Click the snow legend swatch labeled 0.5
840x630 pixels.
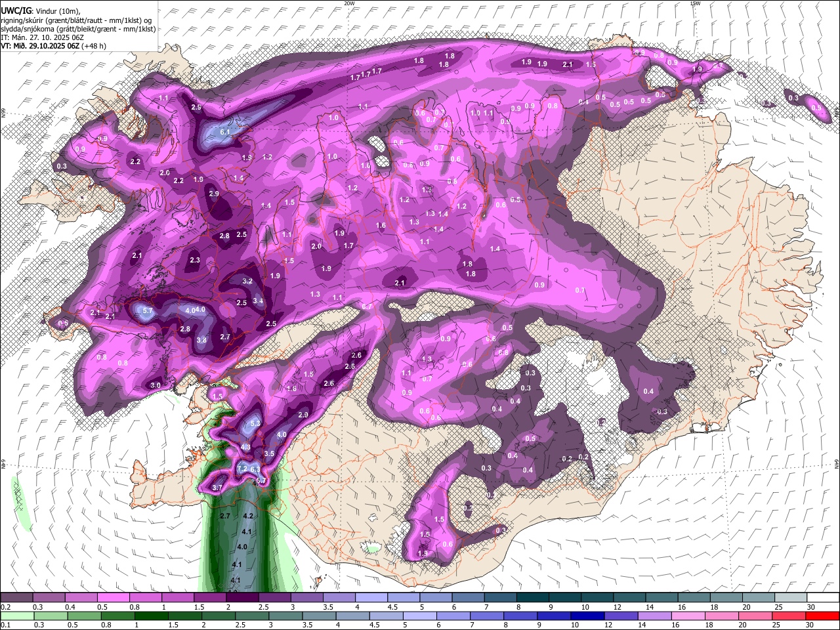(x=114, y=598)
